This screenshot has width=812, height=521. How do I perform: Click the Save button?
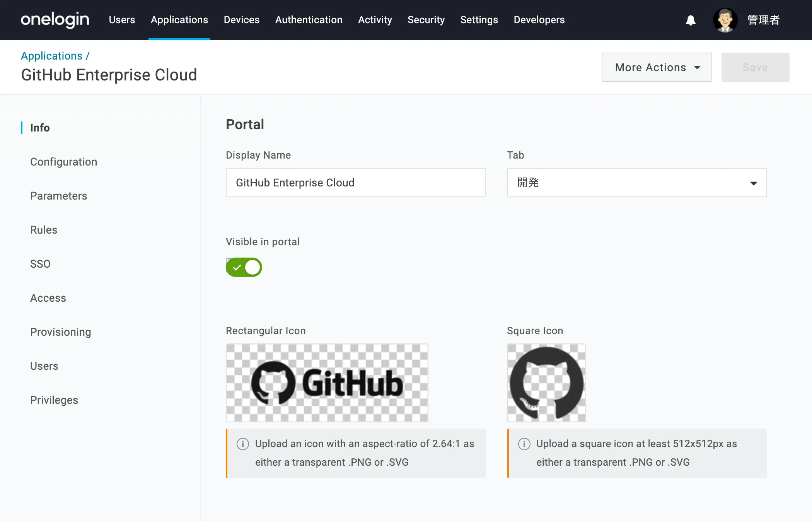(755, 67)
